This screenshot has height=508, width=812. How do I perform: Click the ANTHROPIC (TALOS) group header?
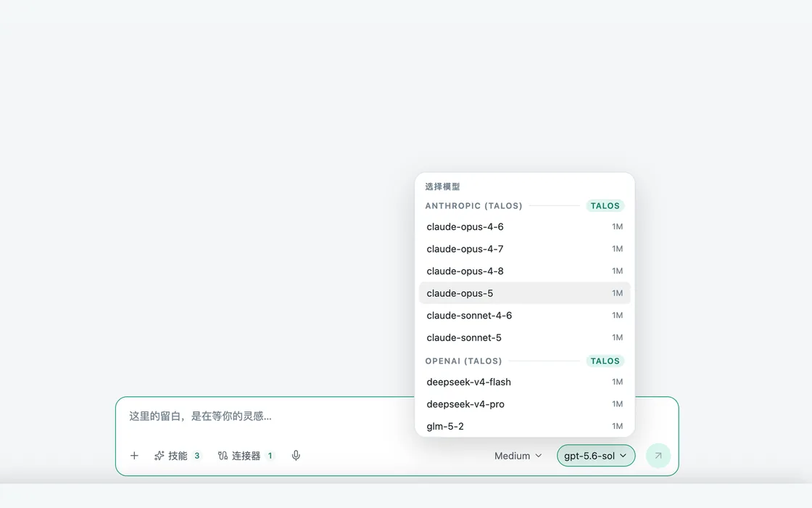click(x=474, y=206)
